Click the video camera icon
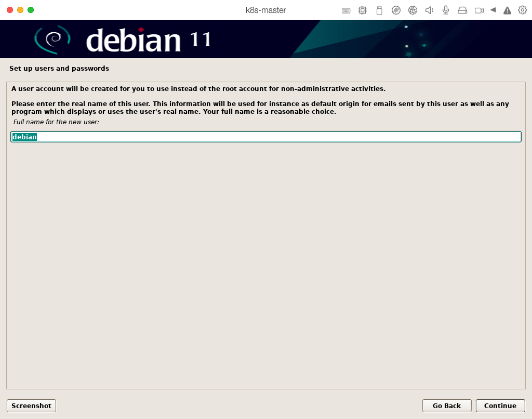 (x=479, y=10)
